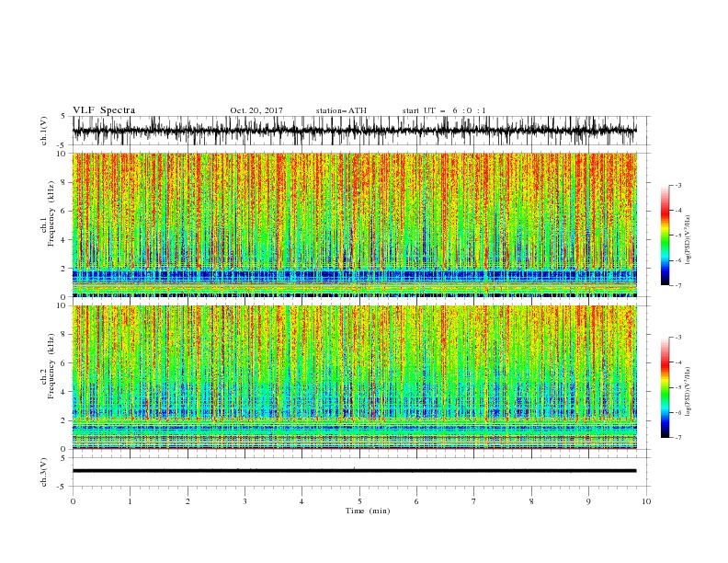Click the "-3" label on the upper color bar

coord(678,185)
